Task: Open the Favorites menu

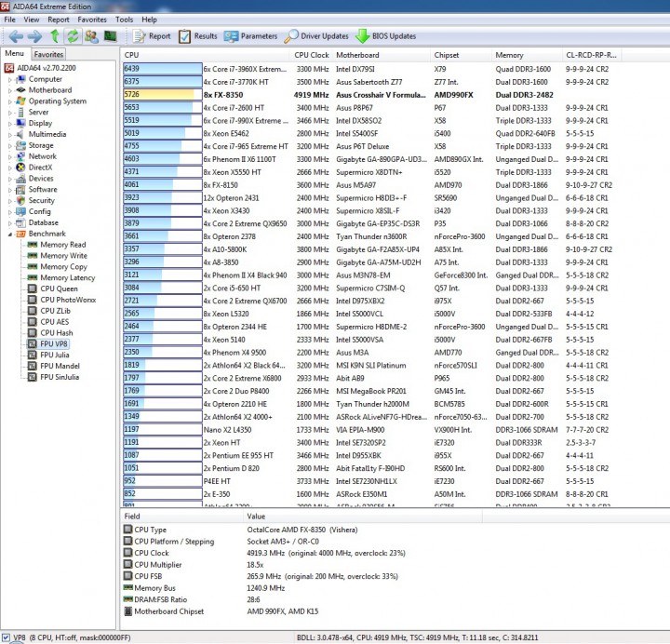Action: (x=92, y=20)
